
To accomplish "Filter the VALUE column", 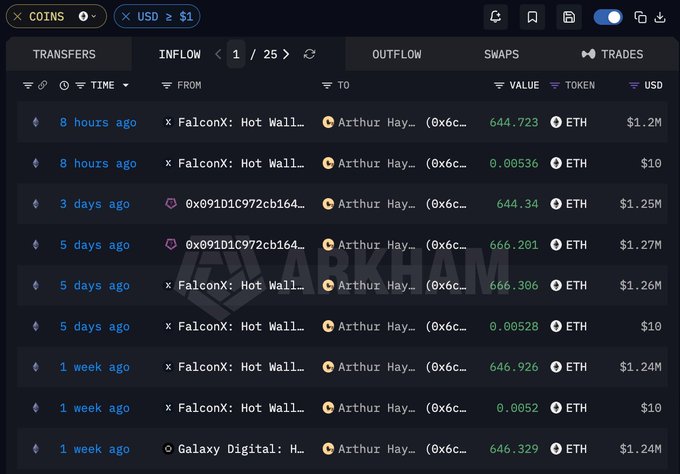I will 499,85.
